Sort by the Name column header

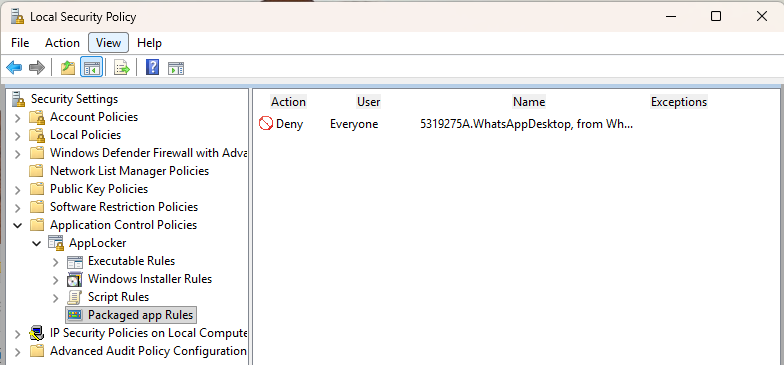click(528, 102)
